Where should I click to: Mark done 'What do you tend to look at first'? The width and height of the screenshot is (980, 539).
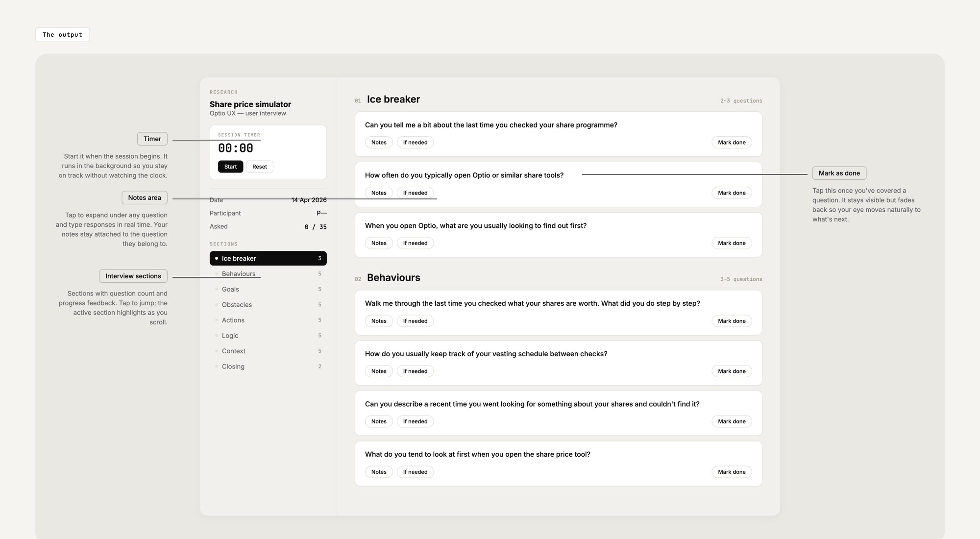tap(732, 472)
